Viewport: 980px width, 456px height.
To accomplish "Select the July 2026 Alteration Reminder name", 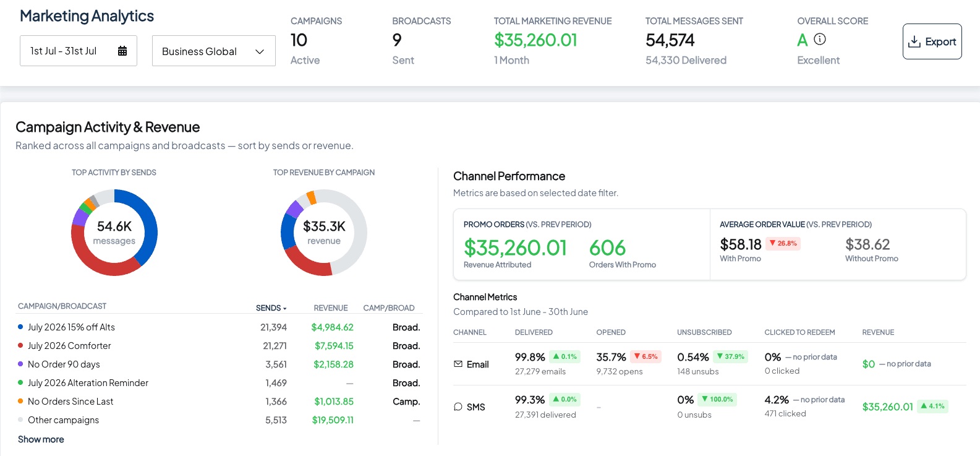I will pos(88,383).
